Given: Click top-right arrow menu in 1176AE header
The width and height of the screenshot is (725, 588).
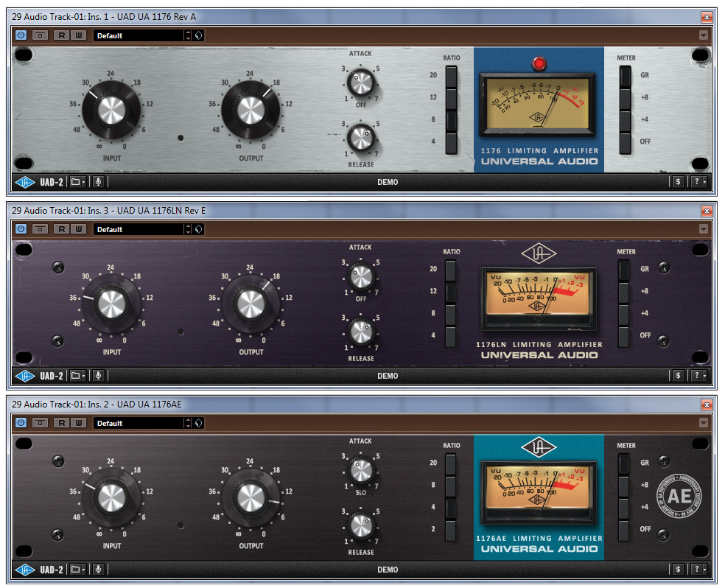Looking at the screenshot, I should tap(704, 423).
